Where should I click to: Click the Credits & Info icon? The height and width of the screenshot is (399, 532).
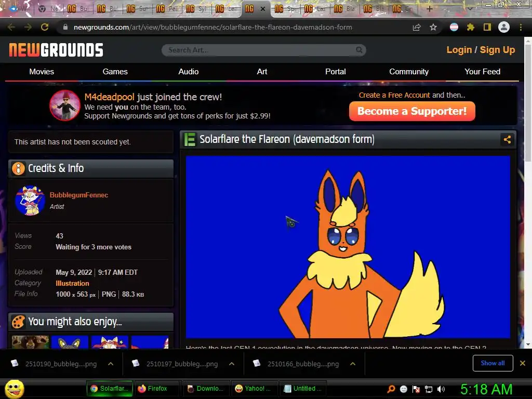pos(18,168)
